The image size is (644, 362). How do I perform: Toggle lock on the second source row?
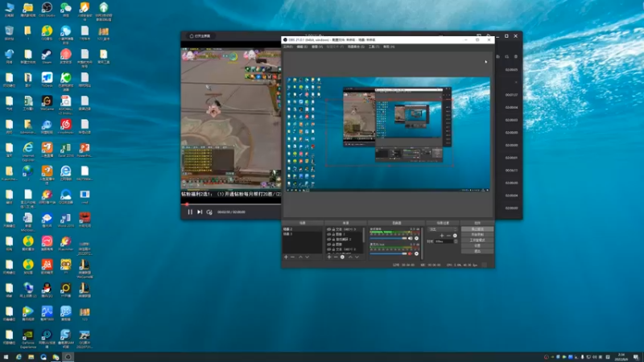[333, 234]
